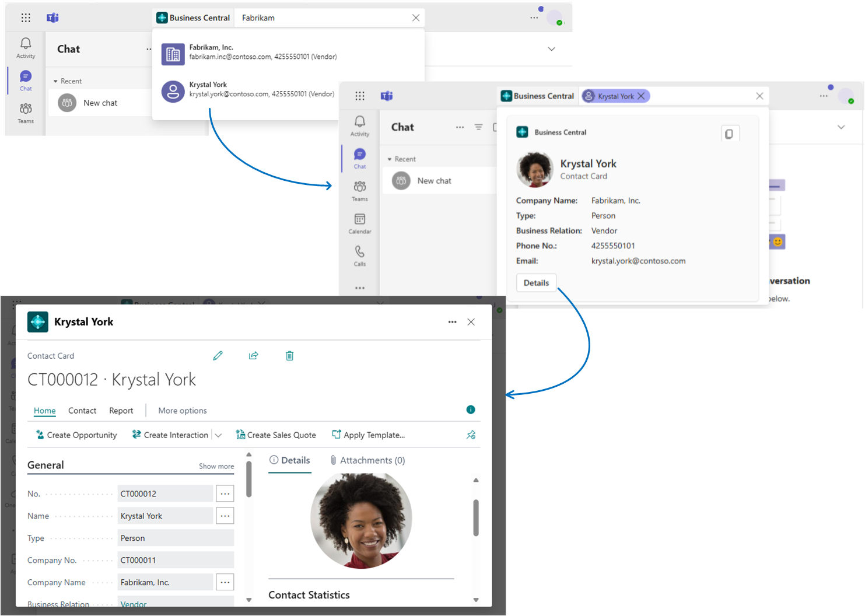Start a New chat in Teams
Screen dimensions: 865x616
click(434, 180)
